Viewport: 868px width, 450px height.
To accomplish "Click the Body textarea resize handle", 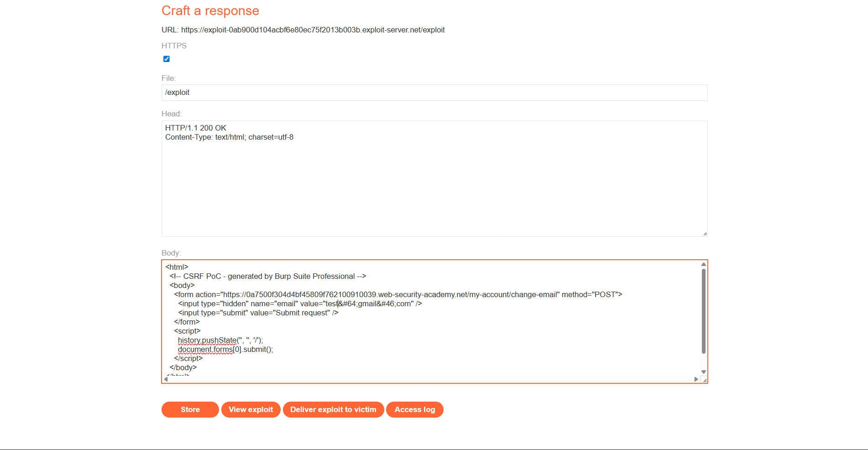I will click(705, 380).
